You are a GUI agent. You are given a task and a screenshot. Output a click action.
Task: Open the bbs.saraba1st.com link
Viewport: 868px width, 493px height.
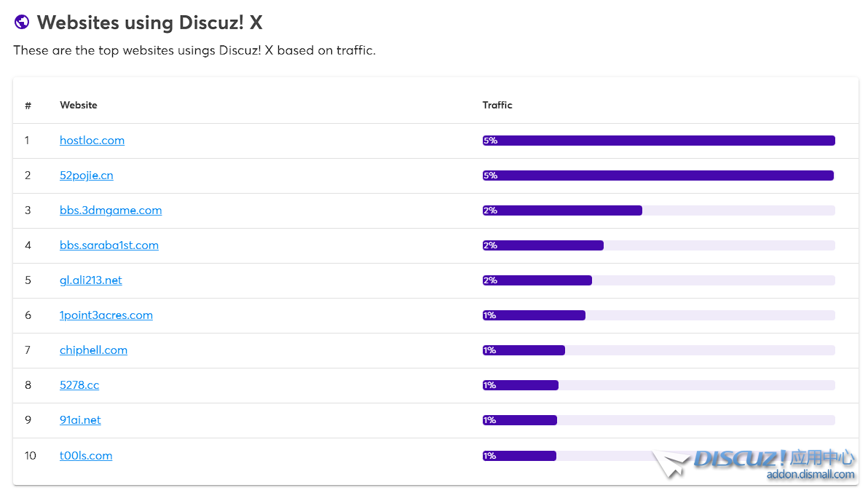coord(109,245)
